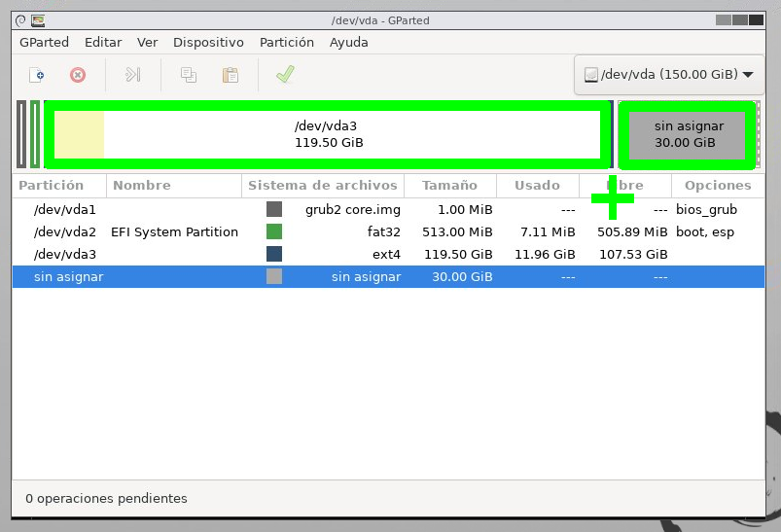Image resolution: width=781 pixels, height=532 pixels.
Task: Open the Ayuda menu
Action: (x=348, y=42)
